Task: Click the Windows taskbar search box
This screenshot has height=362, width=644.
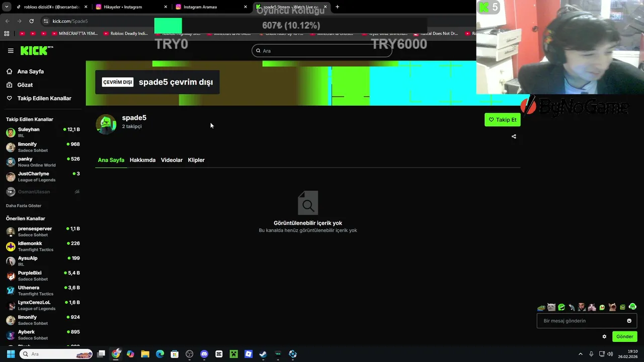Action: [56, 354]
